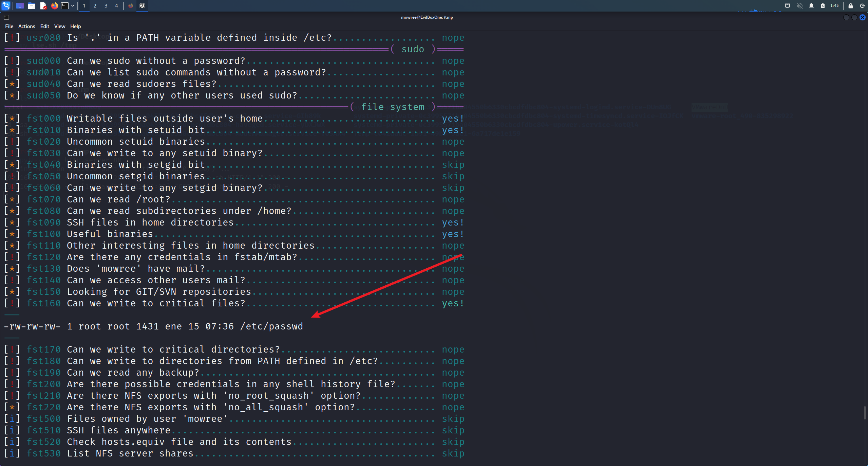Select the terminal window button in the taskbar
Screen dimensions: 868x466
pos(142,6)
